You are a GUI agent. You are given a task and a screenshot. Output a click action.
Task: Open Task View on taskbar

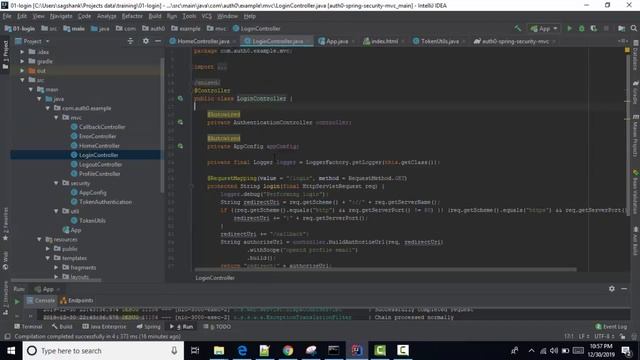(x=195, y=351)
